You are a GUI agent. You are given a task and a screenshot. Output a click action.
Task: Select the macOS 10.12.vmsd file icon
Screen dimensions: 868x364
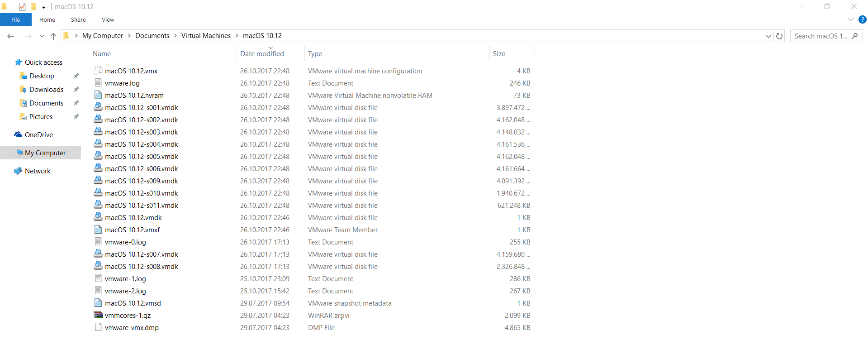tap(98, 302)
